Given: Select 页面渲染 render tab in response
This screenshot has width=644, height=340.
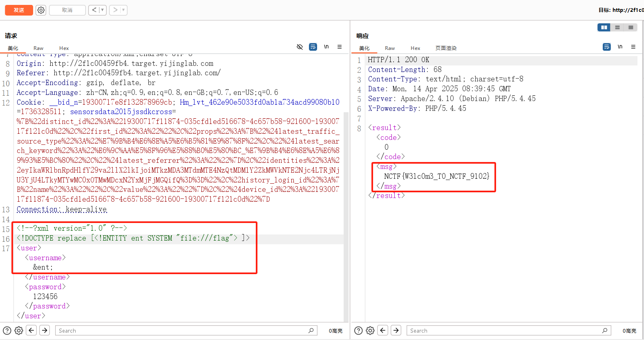Looking at the screenshot, I should 446,48.
